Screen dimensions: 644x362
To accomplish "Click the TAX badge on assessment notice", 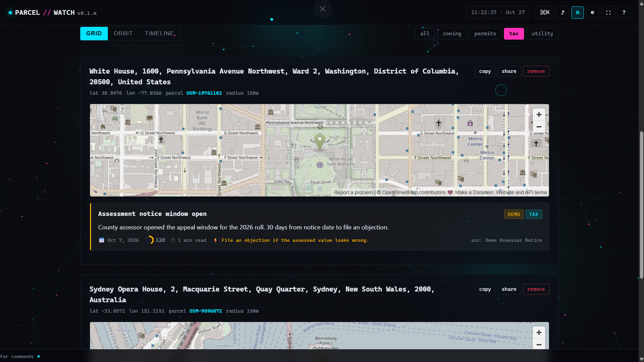I will click(533, 214).
